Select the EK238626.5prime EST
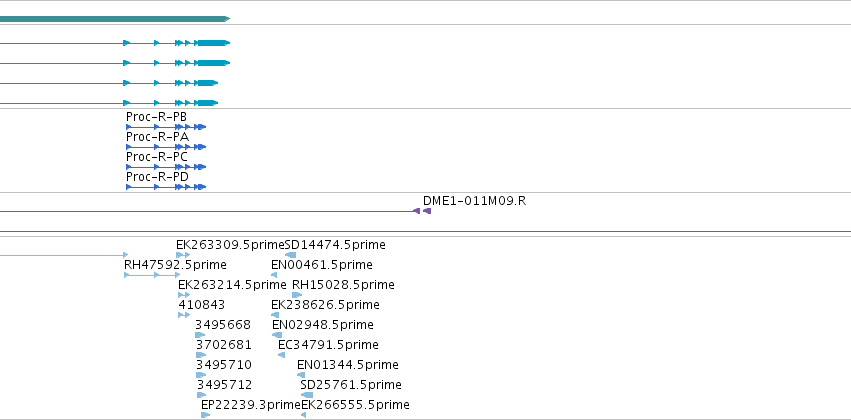This screenshot has width=851, height=420. coord(325,305)
